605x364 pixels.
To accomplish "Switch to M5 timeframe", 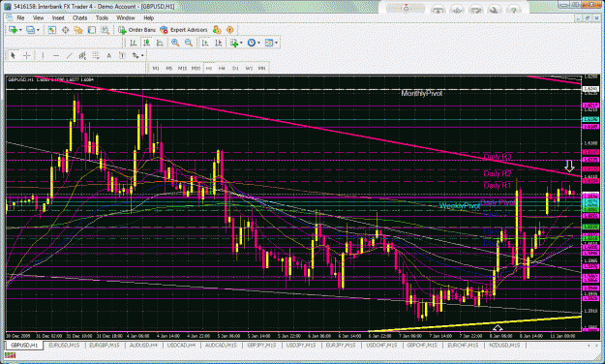I will [x=169, y=69].
